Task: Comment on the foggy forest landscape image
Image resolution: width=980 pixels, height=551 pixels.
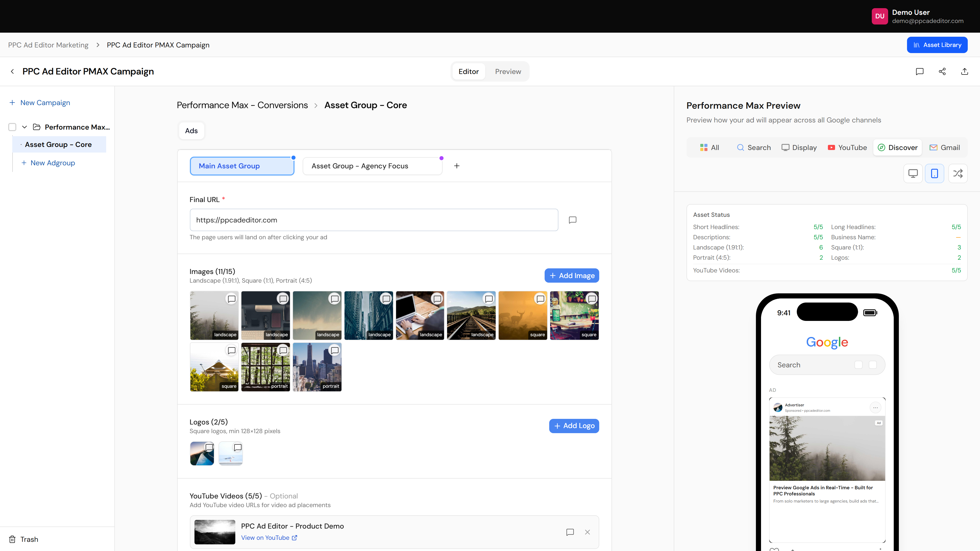Action: click(x=231, y=299)
